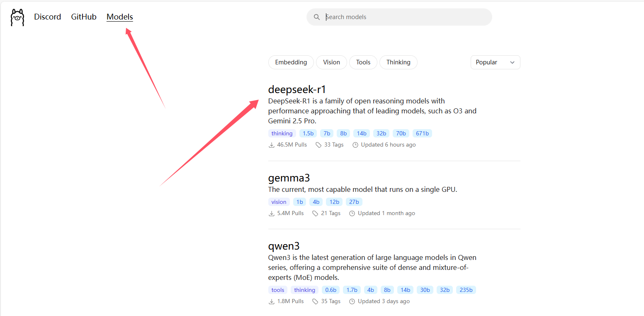The width and height of the screenshot is (644, 316).
Task: Open the gemma3 model page
Action: click(x=289, y=178)
